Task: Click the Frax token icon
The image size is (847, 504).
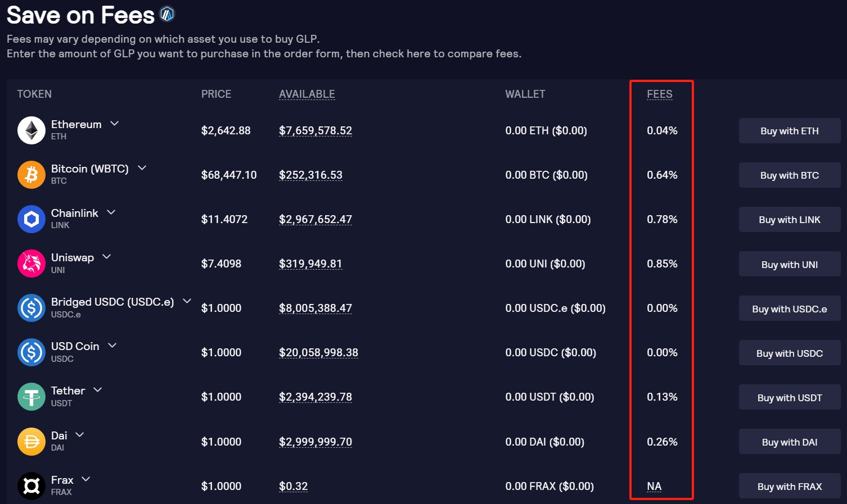Action: click(x=31, y=486)
